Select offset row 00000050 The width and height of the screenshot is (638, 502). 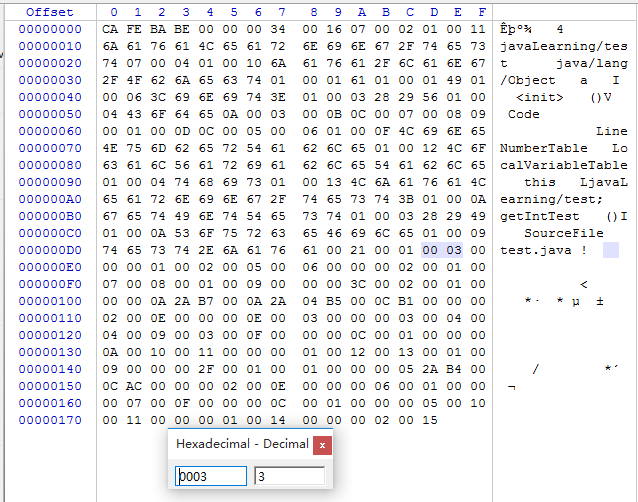pos(50,114)
